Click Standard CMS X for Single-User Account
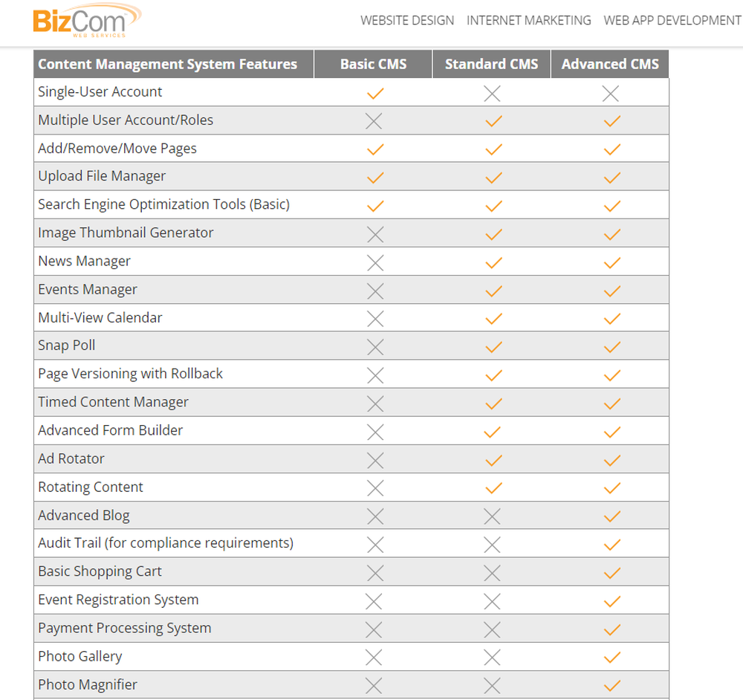 pyautogui.click(x=492, y=93)
